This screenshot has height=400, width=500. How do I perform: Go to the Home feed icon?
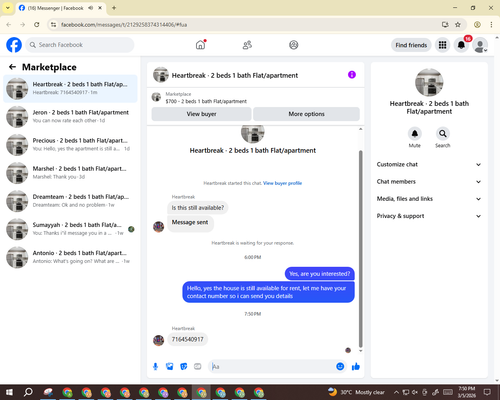click(200, 45)
